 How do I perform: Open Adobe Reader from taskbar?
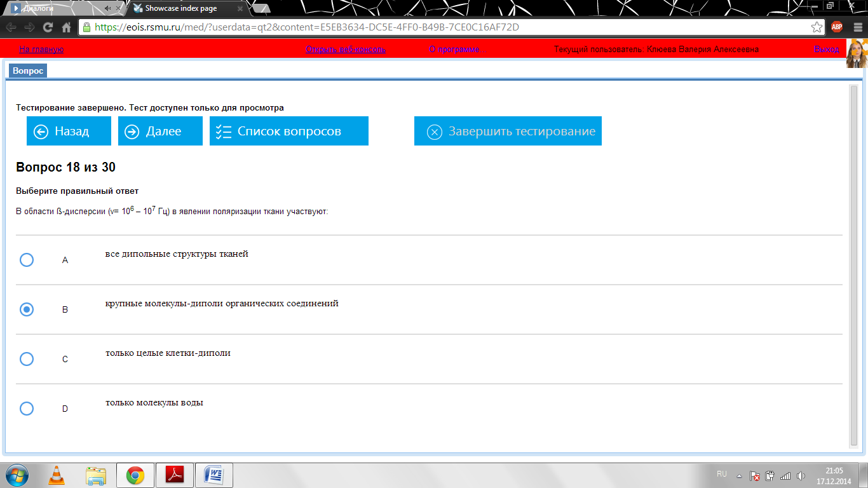174,475
